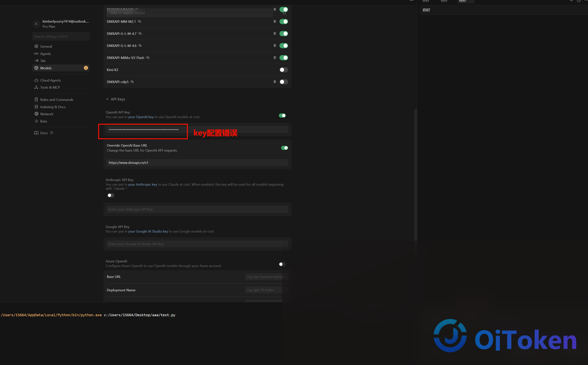The height and width of the screenshot is (365, 588).
Task: Disable the DMXAPI-G-L-M-4.7 model toggle
Action: pos(284,33)
